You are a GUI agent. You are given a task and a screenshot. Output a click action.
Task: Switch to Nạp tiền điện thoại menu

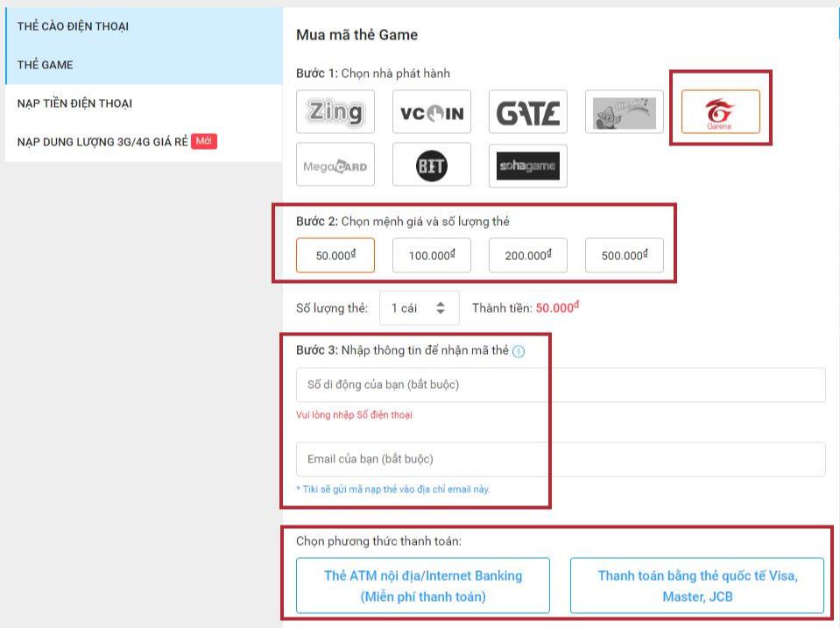[74, 103]
